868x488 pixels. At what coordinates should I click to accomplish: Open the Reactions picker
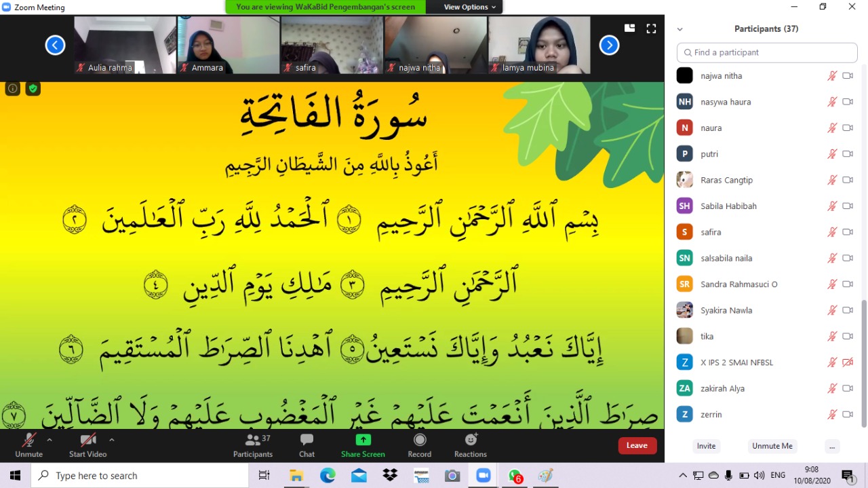click(x=471, y=445)
